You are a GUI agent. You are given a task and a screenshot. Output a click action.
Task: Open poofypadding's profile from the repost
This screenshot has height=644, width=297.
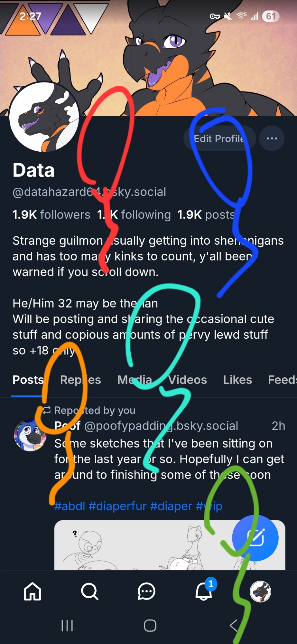point(31,435)
